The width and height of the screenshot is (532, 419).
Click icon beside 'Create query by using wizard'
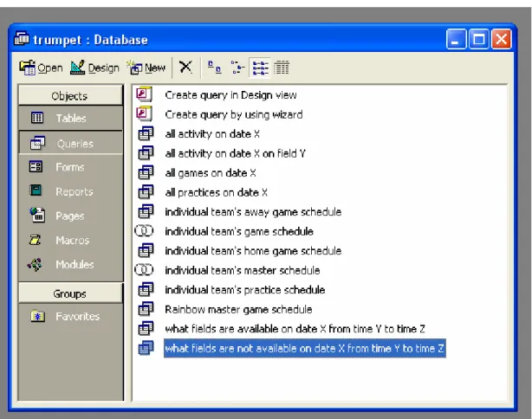tap(144, 114)
